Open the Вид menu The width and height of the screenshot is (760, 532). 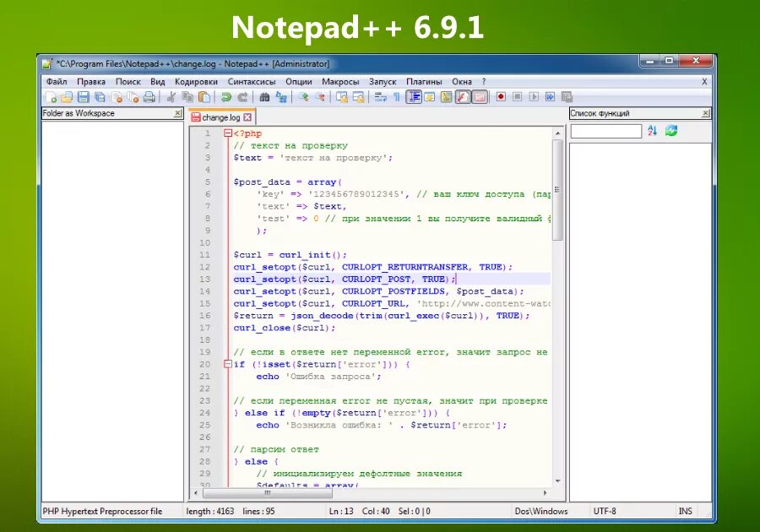158,81
